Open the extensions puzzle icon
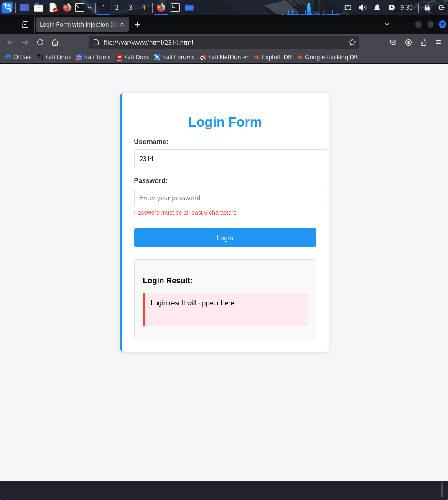The width and height of the screenshot is (448, 500). click(x=423, y=42)
